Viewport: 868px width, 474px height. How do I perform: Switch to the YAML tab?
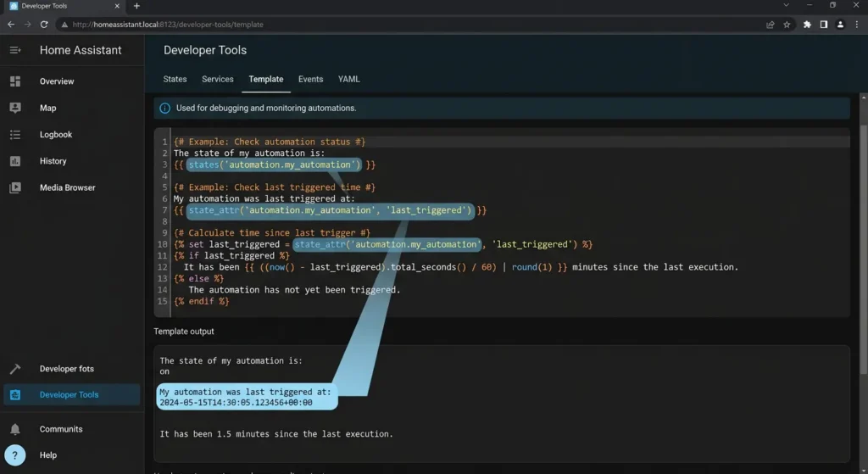(x=348, y=79)
